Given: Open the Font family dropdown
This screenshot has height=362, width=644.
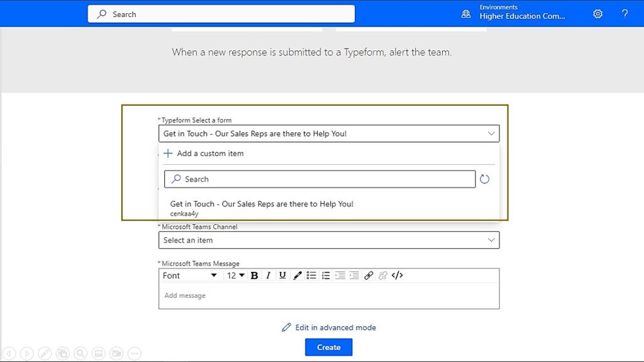Looking at the screenshot, I should 190,276.
